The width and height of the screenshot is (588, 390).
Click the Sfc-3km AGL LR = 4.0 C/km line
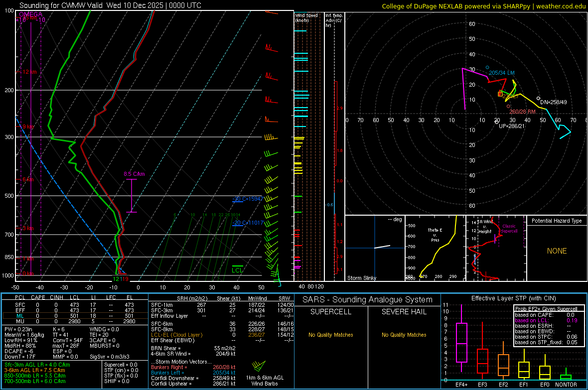coord(37,365)
